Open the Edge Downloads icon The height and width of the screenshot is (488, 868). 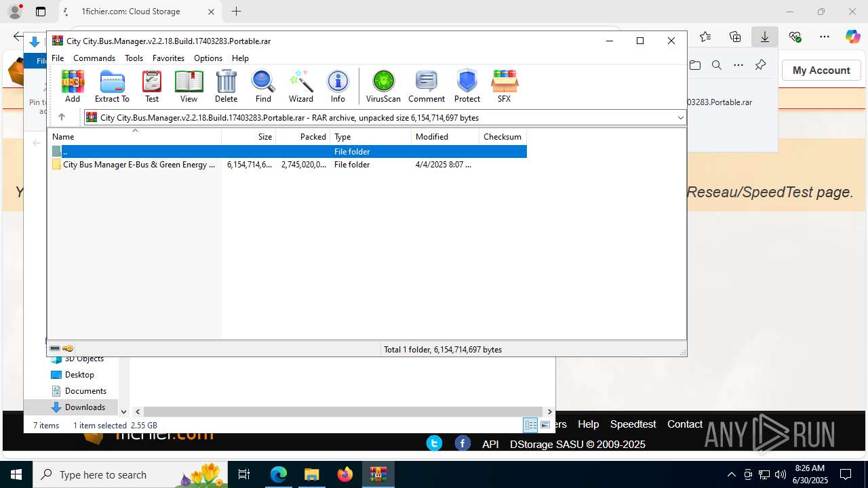coord(765,37)
